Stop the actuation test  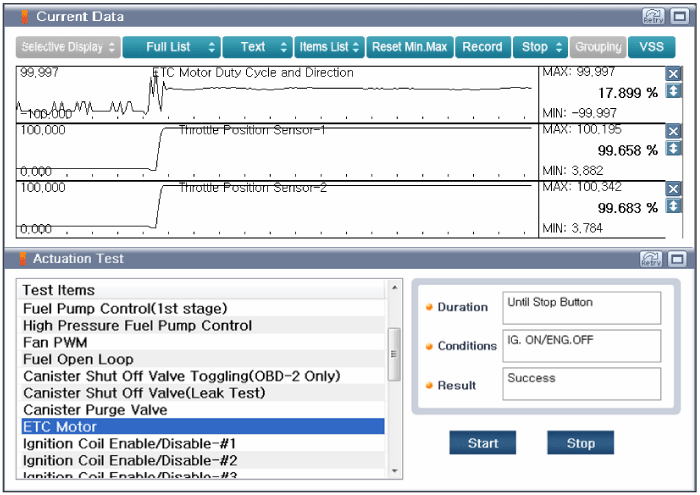(x=580, y=443)
